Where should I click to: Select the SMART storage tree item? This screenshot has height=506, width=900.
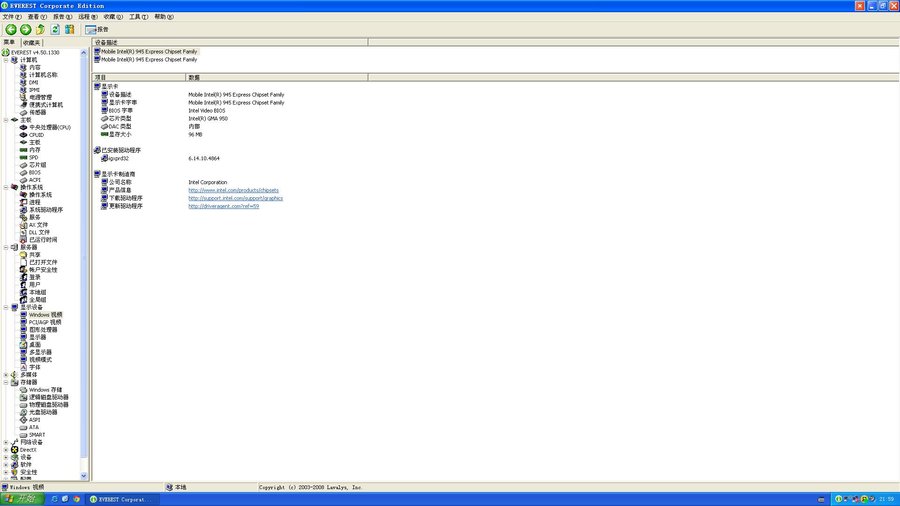tap(36, 435)
